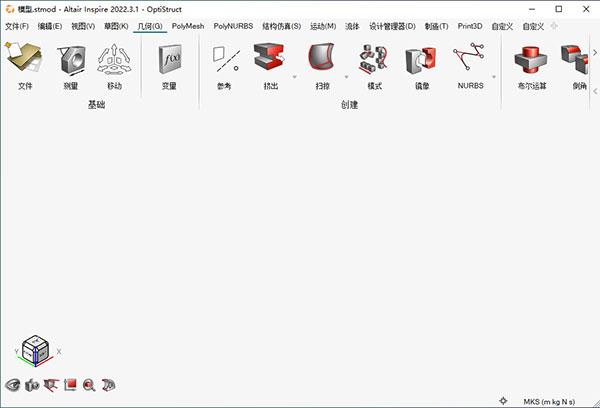Expand the NURBS tool dropdown arrow
The image size is (600, 408).
[495, 76]
